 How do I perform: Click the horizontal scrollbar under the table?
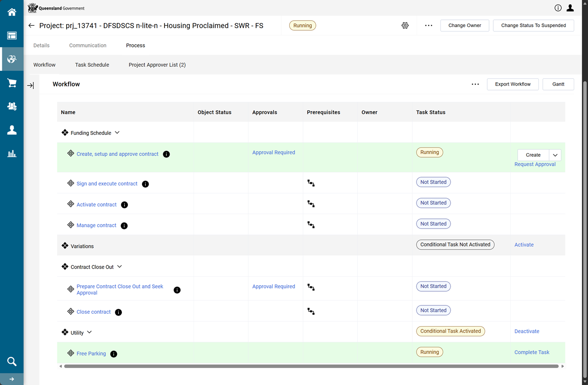[x=311, y=367]
